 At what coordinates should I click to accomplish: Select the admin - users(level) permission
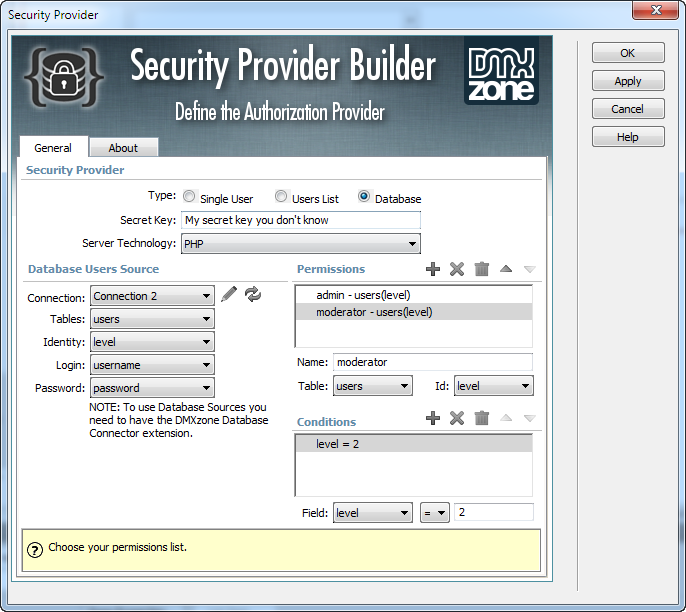point(414,295)
